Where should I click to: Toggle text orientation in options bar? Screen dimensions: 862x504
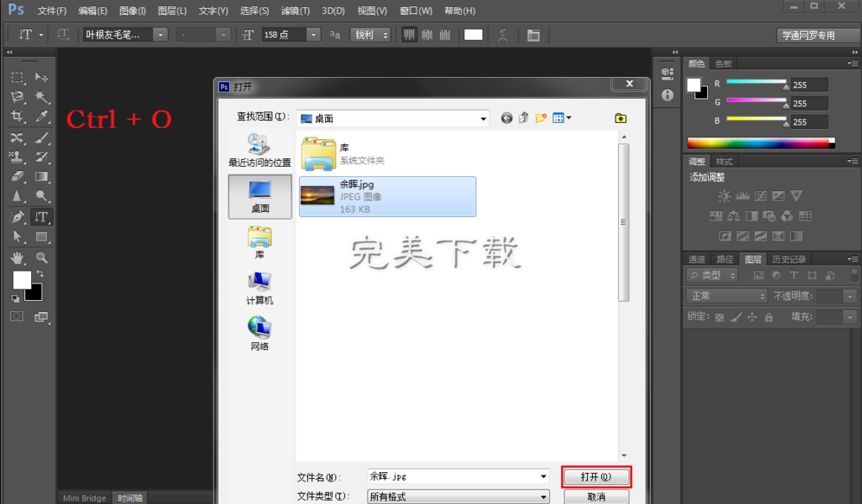pos(63,35)
